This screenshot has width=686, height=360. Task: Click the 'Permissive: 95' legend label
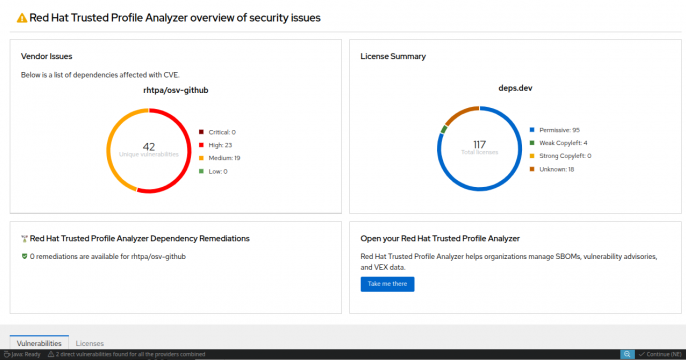click(559, 130)
